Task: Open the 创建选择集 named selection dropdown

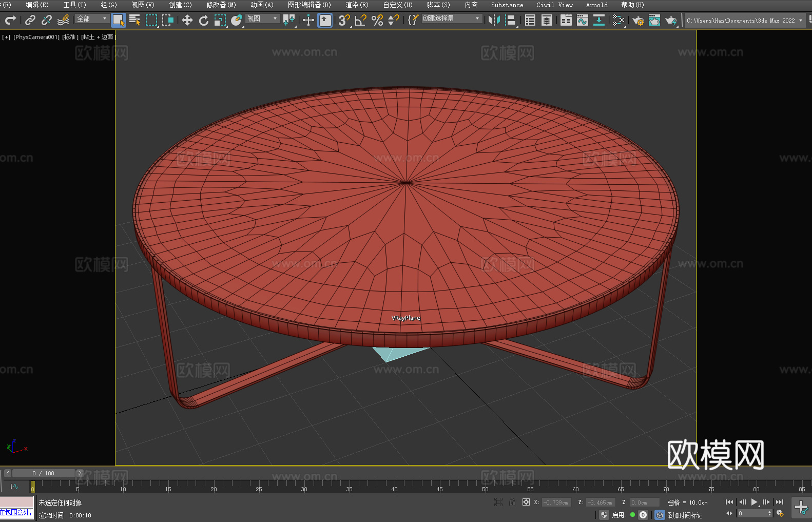Action: [452, 18]
